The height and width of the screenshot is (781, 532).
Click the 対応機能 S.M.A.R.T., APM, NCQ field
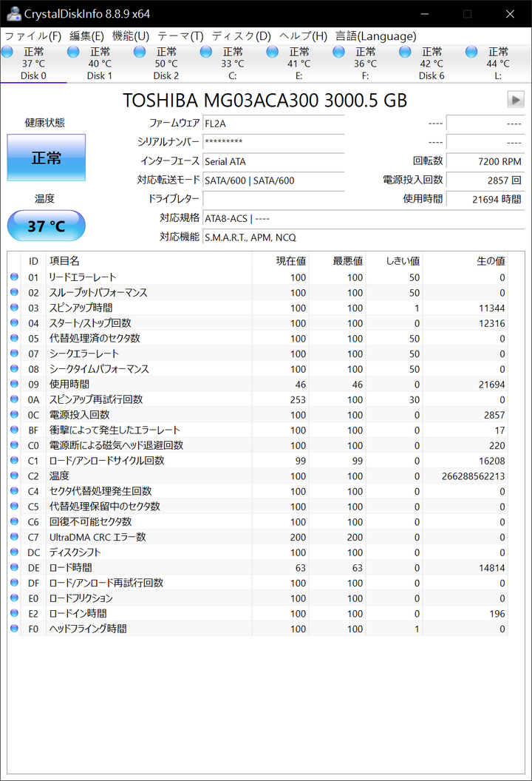point(364,237)
